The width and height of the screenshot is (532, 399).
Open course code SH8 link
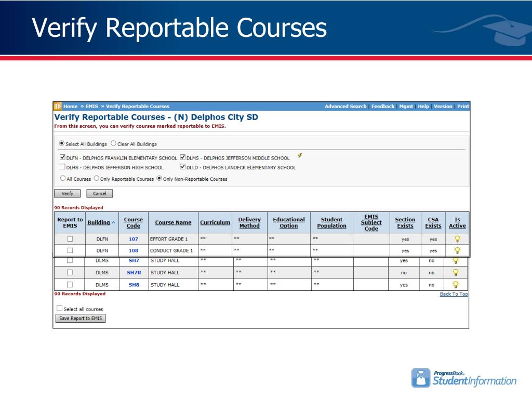click(x=134, y=284)
